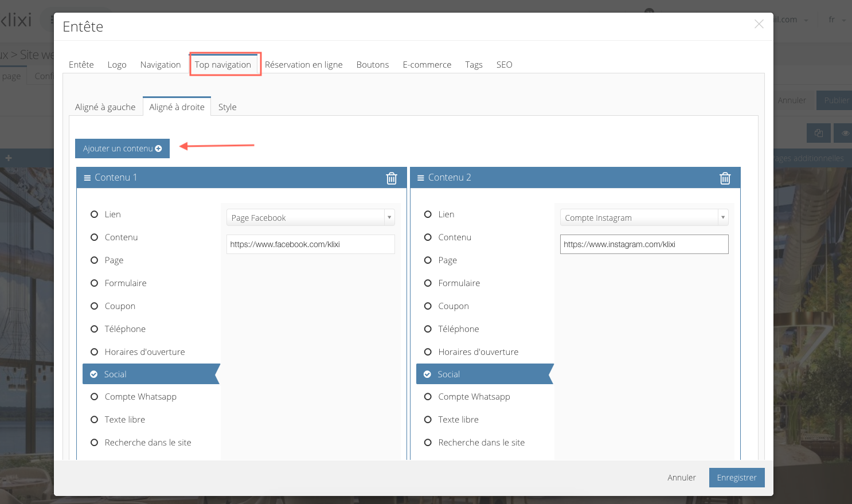Image resolution: width=852 pixels, height=504 pixels.
Task: Switch to the Navigation tab
Action: [161, 65]
